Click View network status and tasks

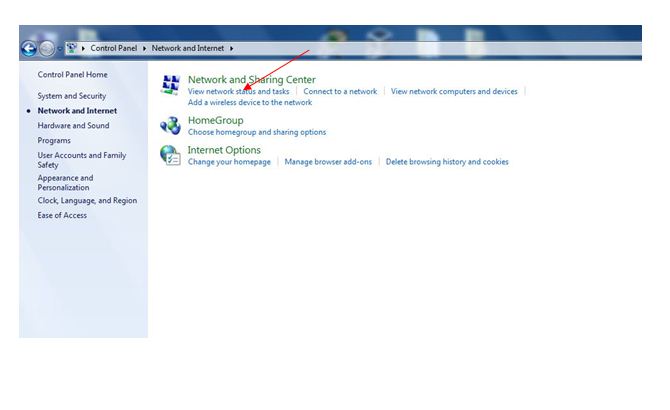coord(238,91)
